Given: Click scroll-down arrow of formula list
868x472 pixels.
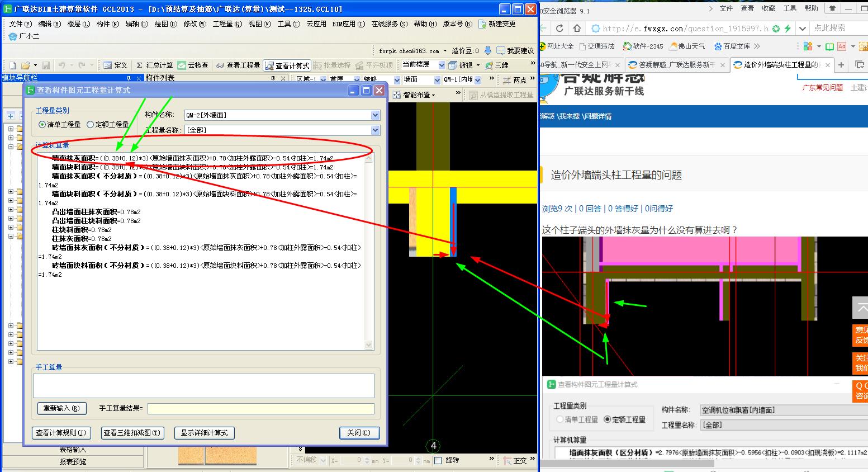Looking at the screenshot, I should [368, 346].
